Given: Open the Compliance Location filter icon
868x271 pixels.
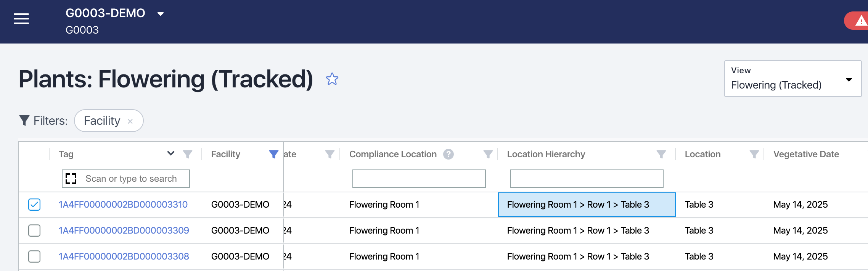Looking at the screenshot, I should click(x=488, y=154).
